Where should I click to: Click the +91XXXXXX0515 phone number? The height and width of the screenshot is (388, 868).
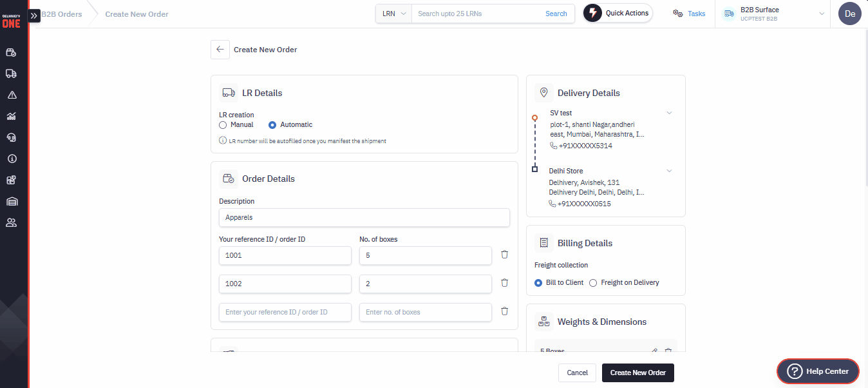584,204
